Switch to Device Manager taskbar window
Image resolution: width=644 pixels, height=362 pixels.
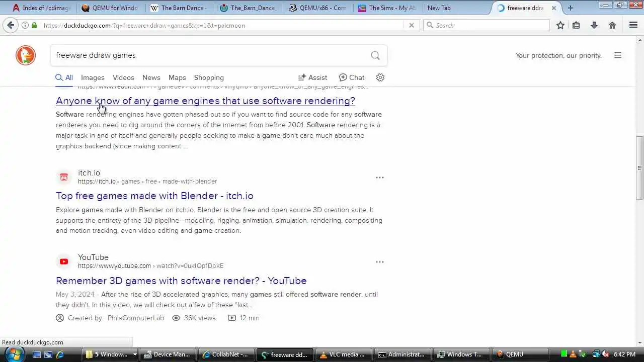point(168,354)
